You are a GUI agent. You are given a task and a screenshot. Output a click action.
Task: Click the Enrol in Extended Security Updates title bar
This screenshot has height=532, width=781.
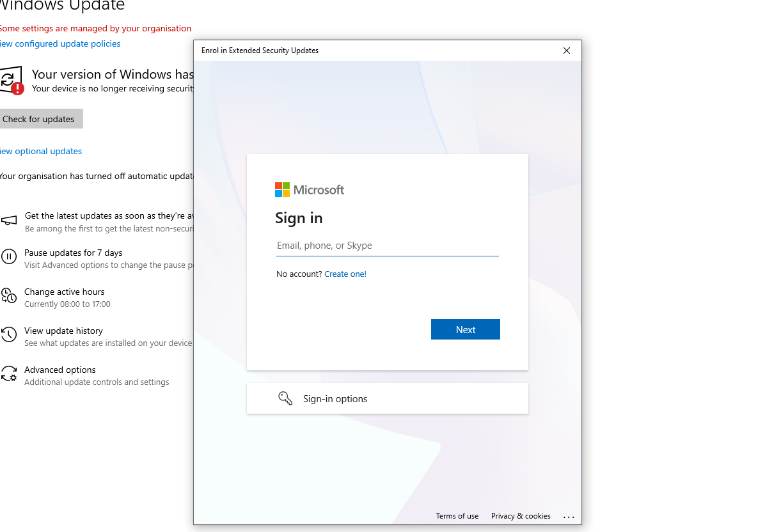pyautogui.click(x=384, y=51)
